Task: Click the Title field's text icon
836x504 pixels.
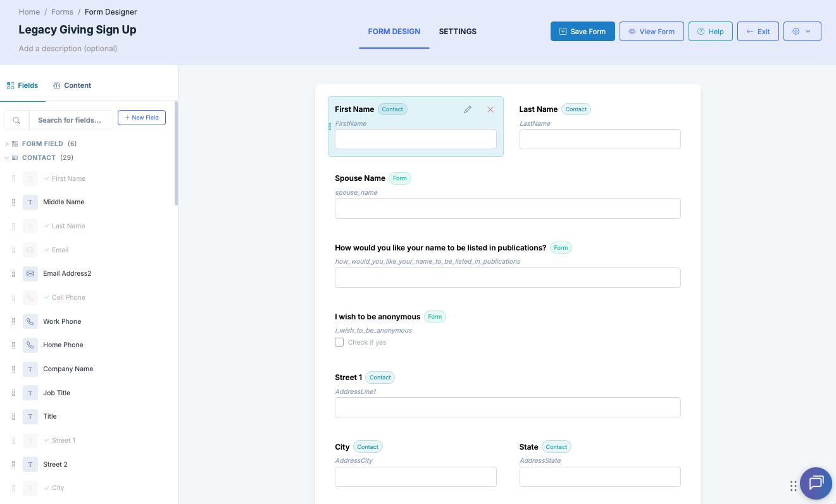Action: click(x=30, y=417)
